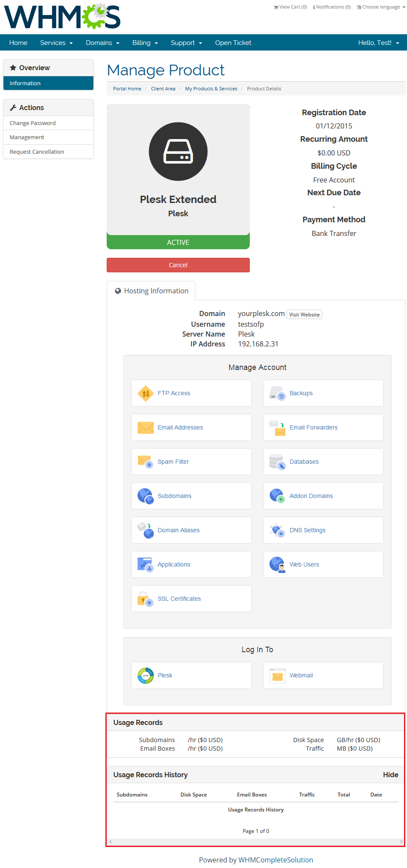Click the Plesk login logo icon
Viewport: 407px width, 868px height.
pos(146,675)
